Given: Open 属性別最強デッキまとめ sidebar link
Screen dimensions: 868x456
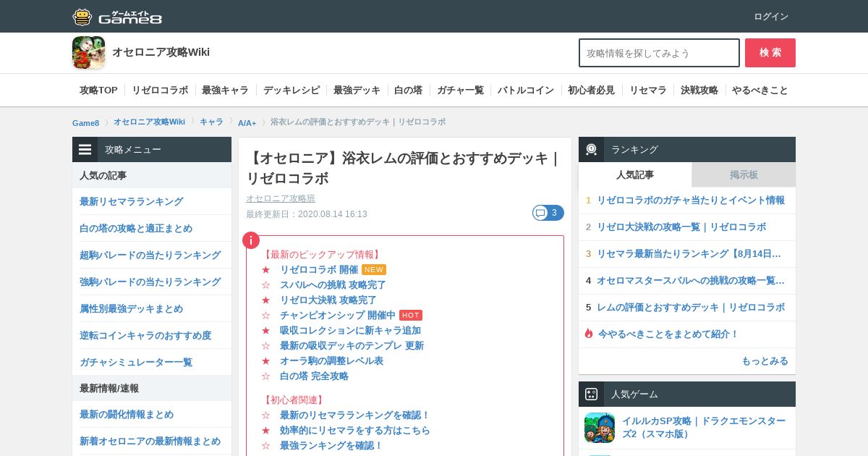Looking at the screenshot, I should (132, 308).
